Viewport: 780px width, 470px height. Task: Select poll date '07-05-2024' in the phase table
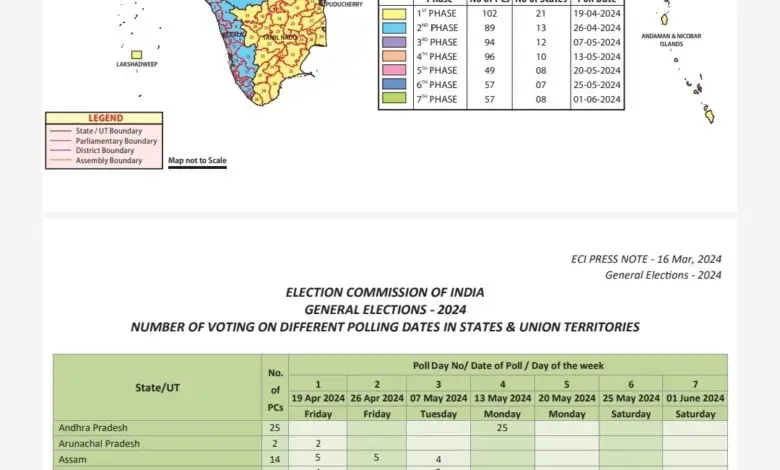597,42
